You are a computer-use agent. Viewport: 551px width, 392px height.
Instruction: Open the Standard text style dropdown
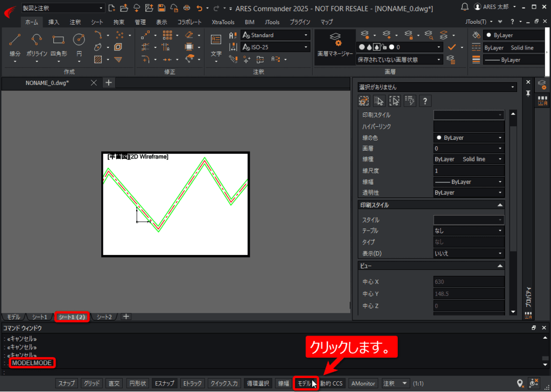click(275, 35)
